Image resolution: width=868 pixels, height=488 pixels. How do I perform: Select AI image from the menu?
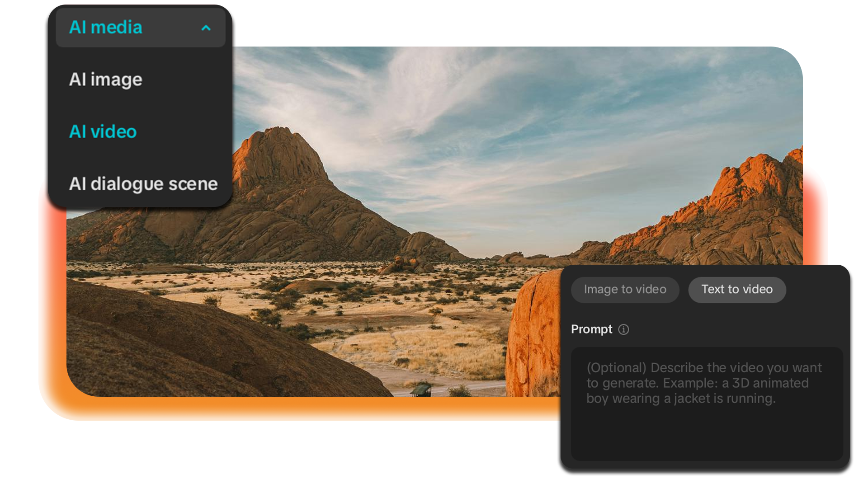(105, 80)
